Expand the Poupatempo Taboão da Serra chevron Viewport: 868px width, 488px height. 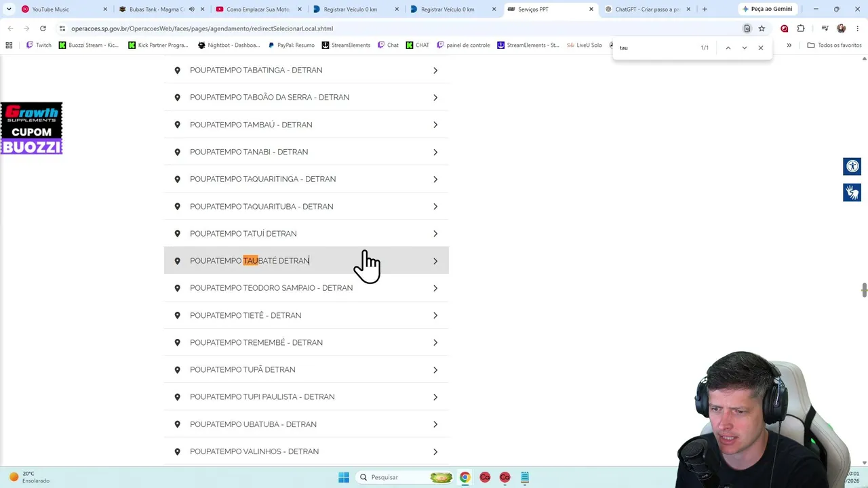(435, 98)
